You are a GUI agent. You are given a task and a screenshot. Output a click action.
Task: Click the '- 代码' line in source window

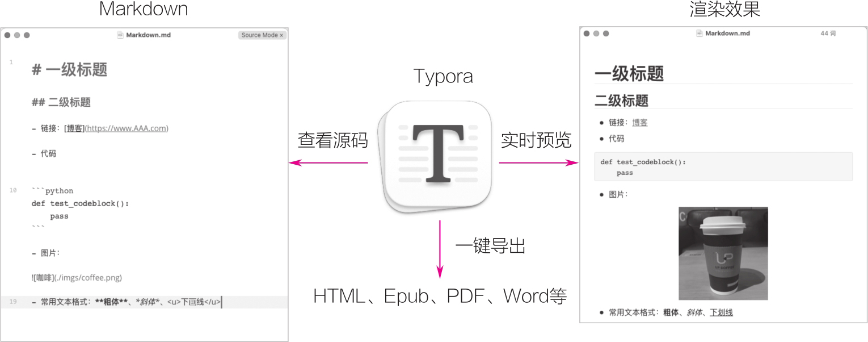pyautogui.click(x=44, y=153)
